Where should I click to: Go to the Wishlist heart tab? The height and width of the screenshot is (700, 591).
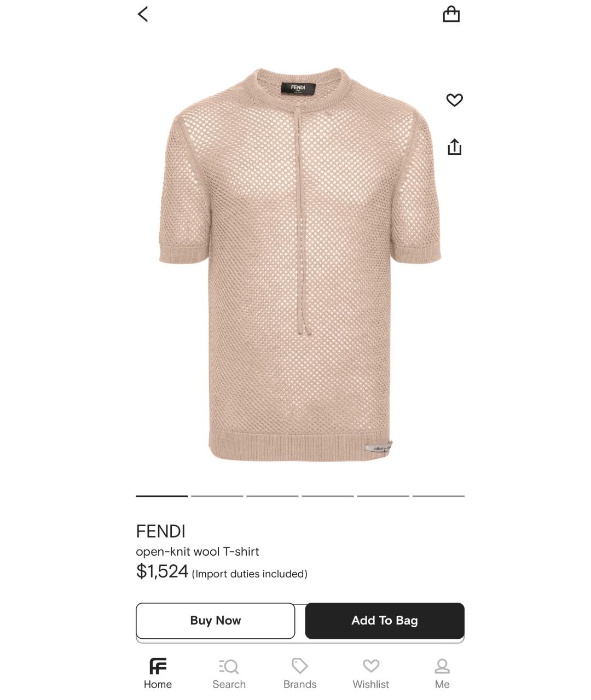pos(371,674)
